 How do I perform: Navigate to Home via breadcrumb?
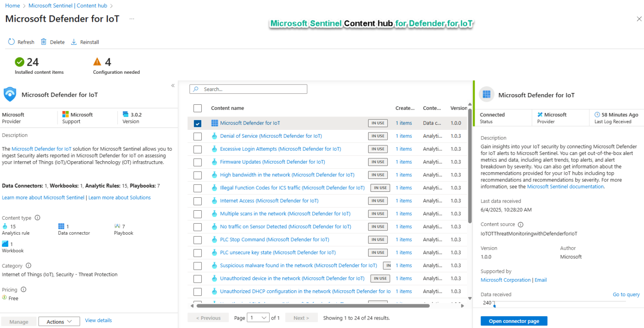pyautogui.click(x=12, y=5)
